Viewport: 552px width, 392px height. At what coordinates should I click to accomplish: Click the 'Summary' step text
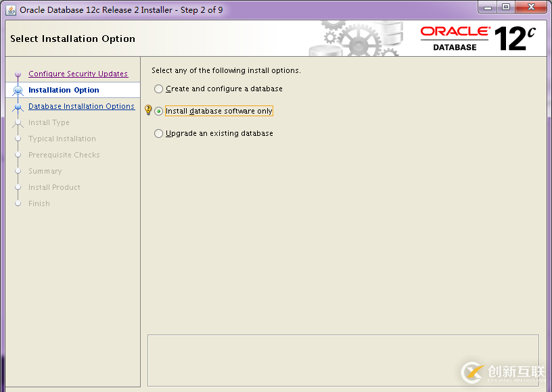click(45, 171)
